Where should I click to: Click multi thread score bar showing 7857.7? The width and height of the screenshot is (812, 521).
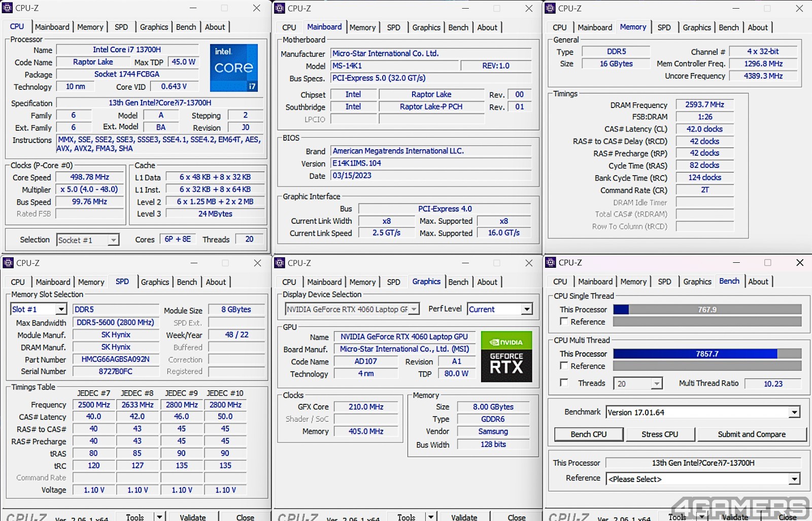click(x=707, y=354)
